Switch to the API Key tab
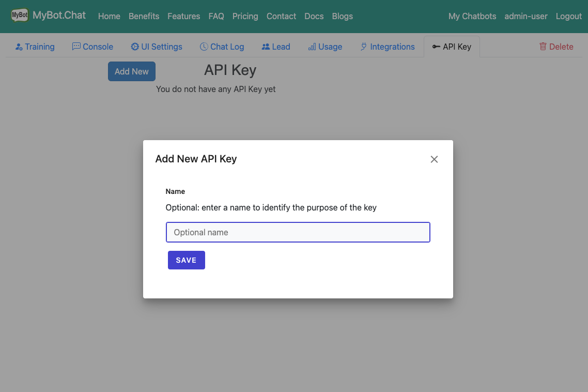This screenshot has width=588, height=392. (x=452, y=46)
